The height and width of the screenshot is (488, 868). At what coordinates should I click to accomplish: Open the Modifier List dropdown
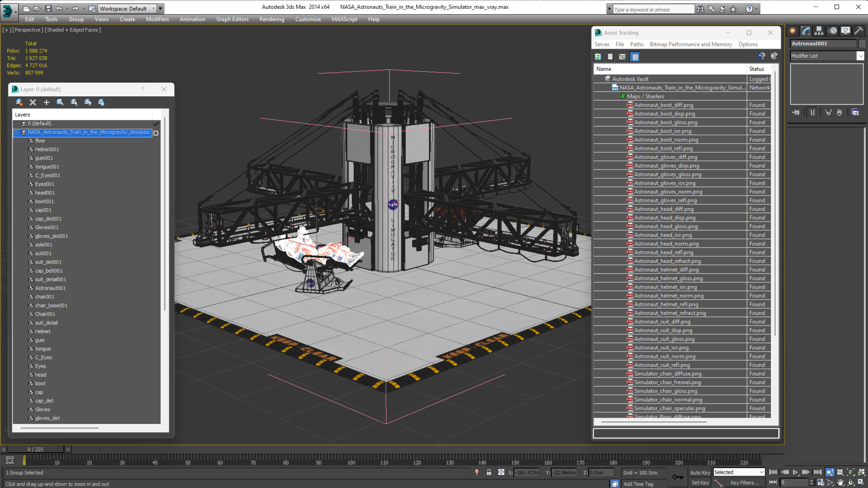(827, 56)
